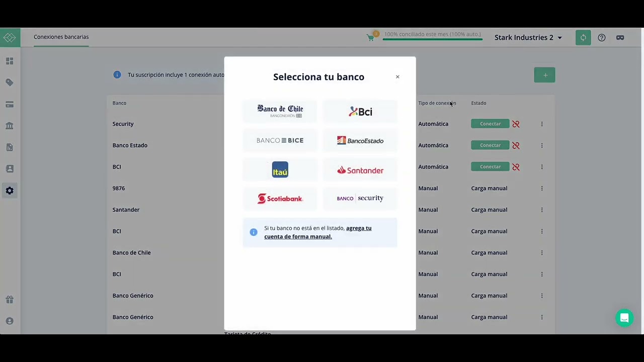This screenshot has height=362, width=644.
Task: Click blue info icon in bank dialog
Action: coord(254,232)
